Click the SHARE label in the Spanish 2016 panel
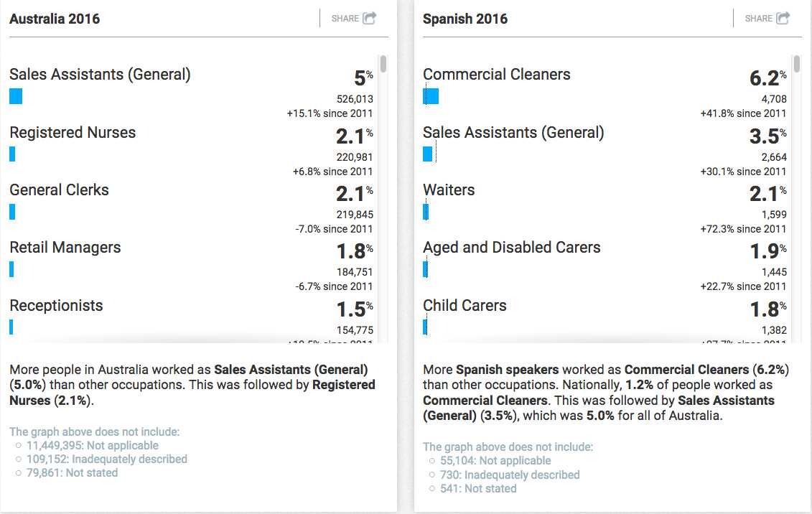 tap(759, 19)
